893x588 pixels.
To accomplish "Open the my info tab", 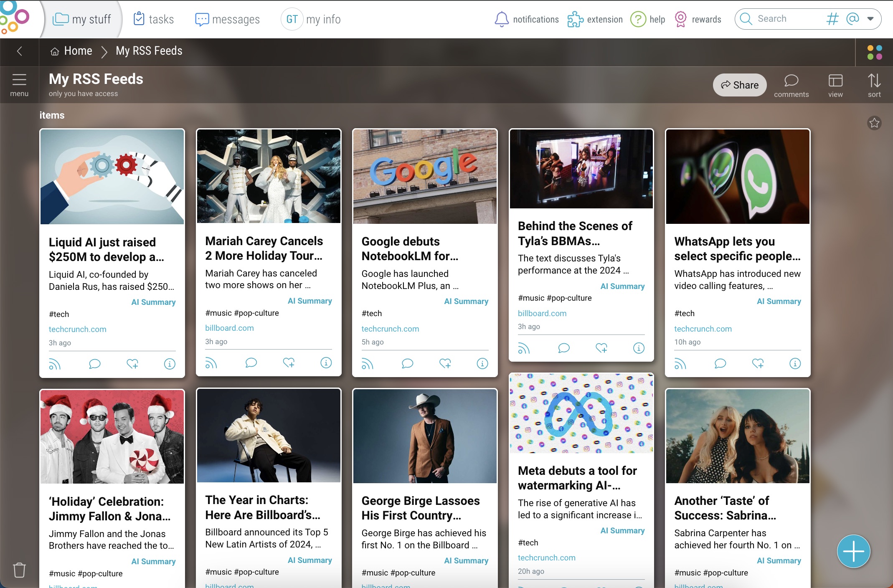I will pyautogui.click(x=311, y=19).
